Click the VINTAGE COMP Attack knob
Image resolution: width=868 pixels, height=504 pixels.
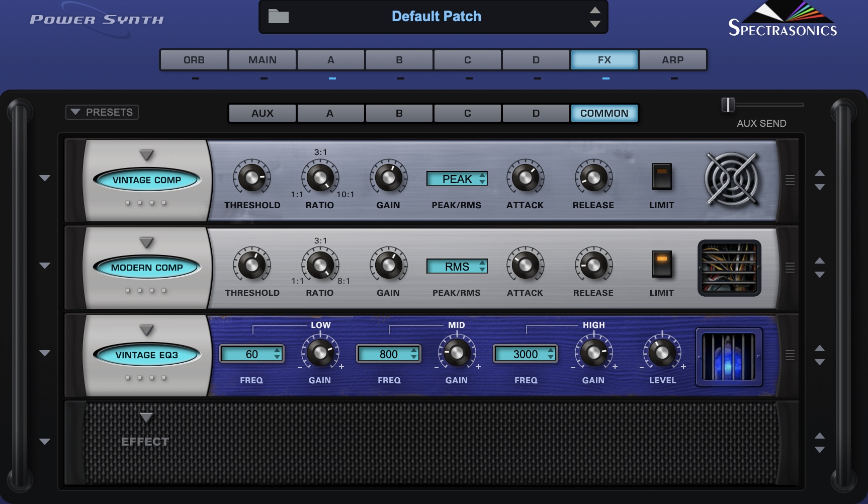(x=525, y=178)
